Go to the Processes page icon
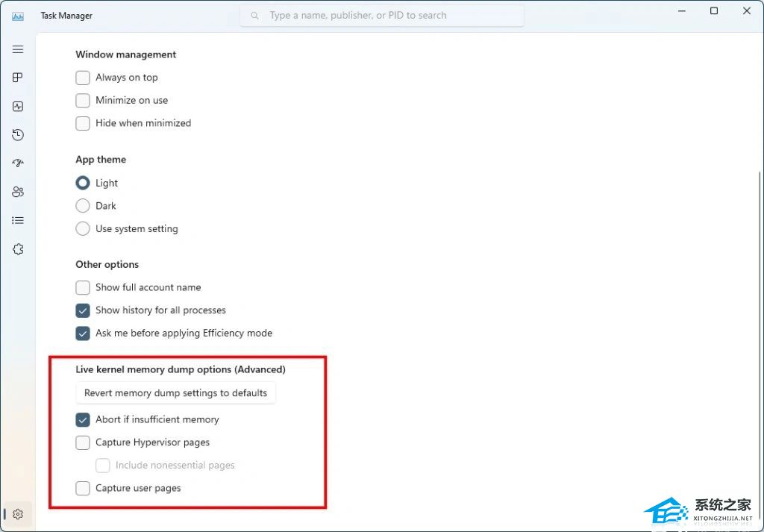764x532 pixels. [18, 78]
